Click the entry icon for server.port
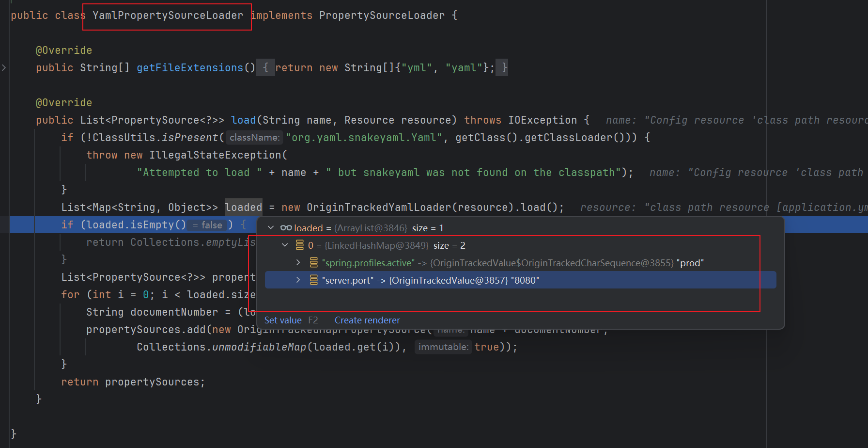The height and width of the screenshot is (448, 868). point(314,280)
